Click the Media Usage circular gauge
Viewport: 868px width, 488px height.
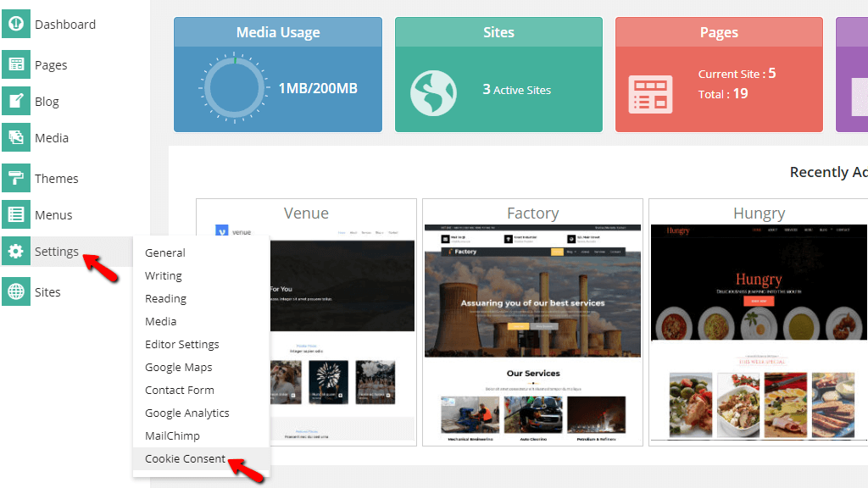234,87
